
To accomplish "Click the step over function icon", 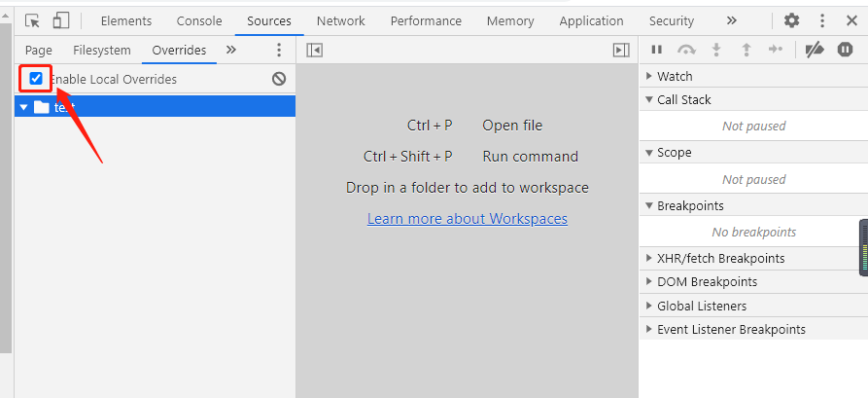I will pyautogui.click(x=687, y=50).
